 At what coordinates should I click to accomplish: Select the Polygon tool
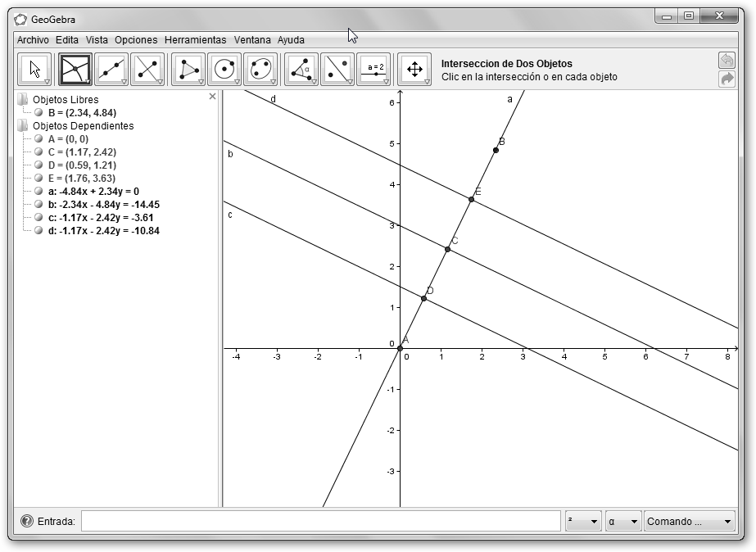point(188,70)
